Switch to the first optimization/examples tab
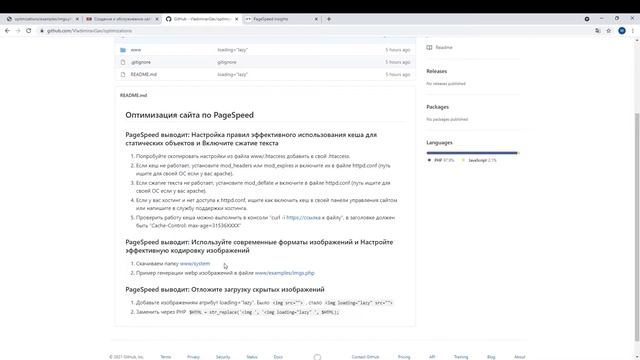640x360 pixels. tap(42, 19)
